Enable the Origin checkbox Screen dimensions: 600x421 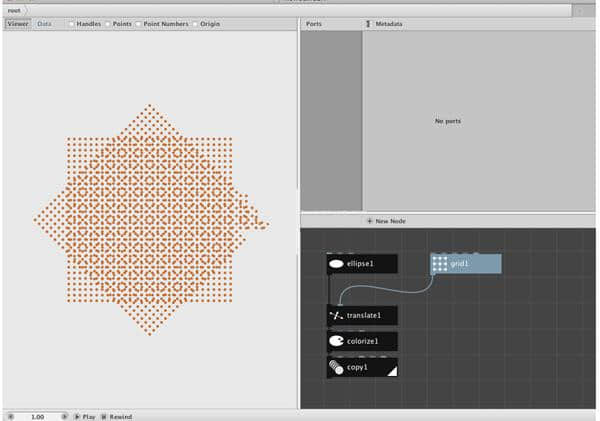coord(194,23)
